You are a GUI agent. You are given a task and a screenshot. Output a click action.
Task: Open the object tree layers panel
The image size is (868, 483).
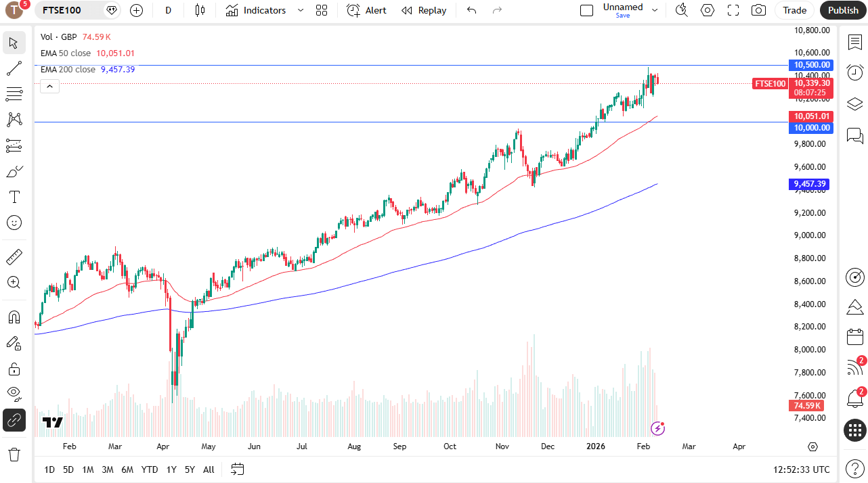click(855, 103)
